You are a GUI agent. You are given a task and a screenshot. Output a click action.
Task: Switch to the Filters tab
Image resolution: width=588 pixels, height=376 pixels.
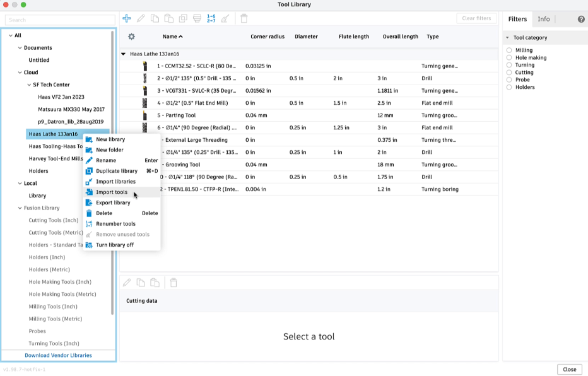coord(517,19)
